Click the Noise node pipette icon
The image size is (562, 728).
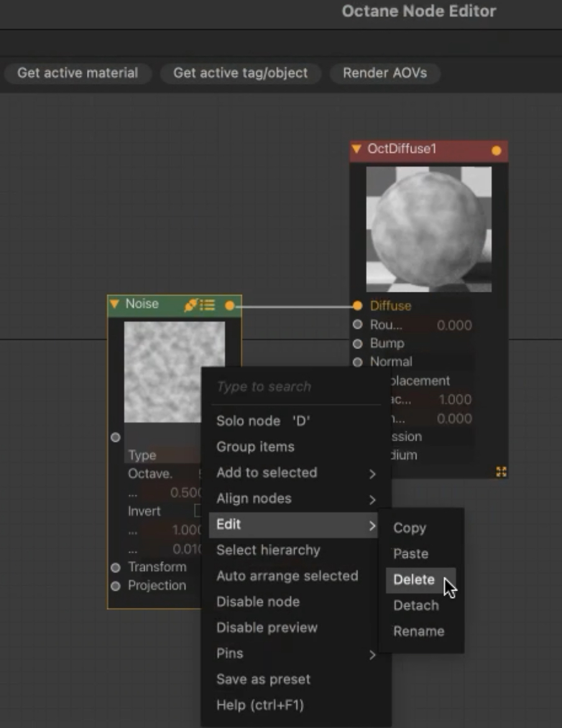[x=191, y=305]
